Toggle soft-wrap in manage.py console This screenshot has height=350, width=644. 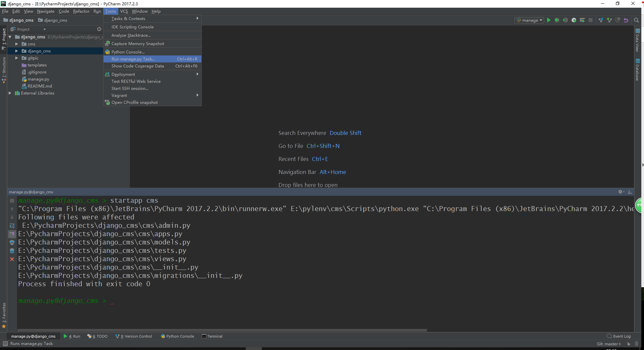coord(12,226)
